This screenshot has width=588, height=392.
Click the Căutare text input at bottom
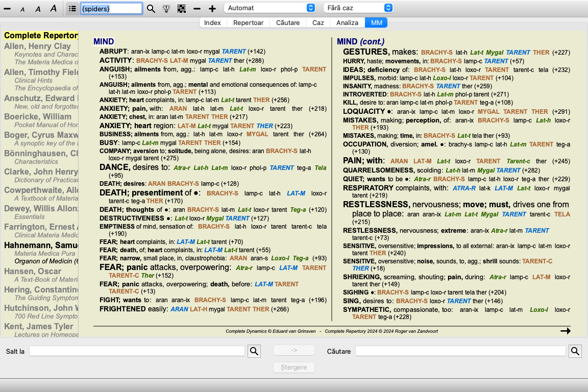click(x=460, y=351)
